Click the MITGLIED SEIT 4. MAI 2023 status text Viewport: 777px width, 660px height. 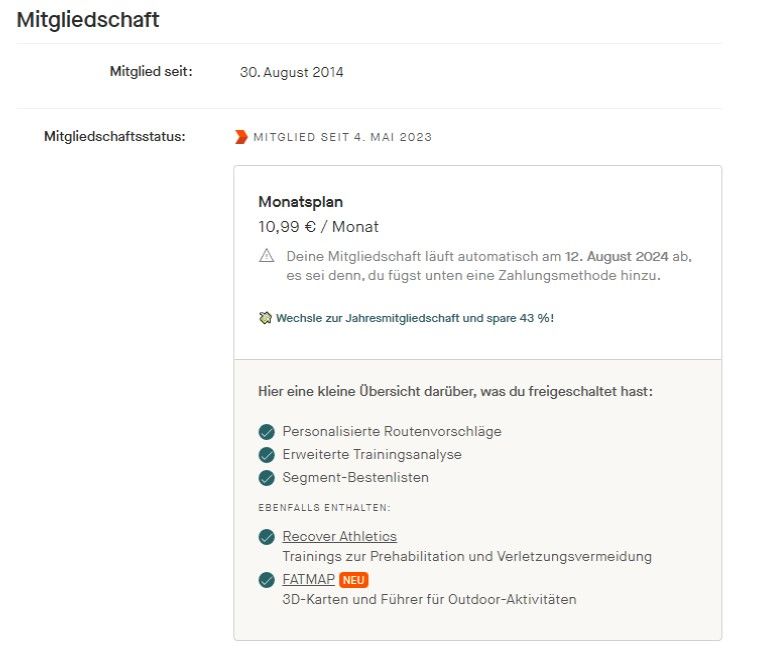[x=342, y=137]
